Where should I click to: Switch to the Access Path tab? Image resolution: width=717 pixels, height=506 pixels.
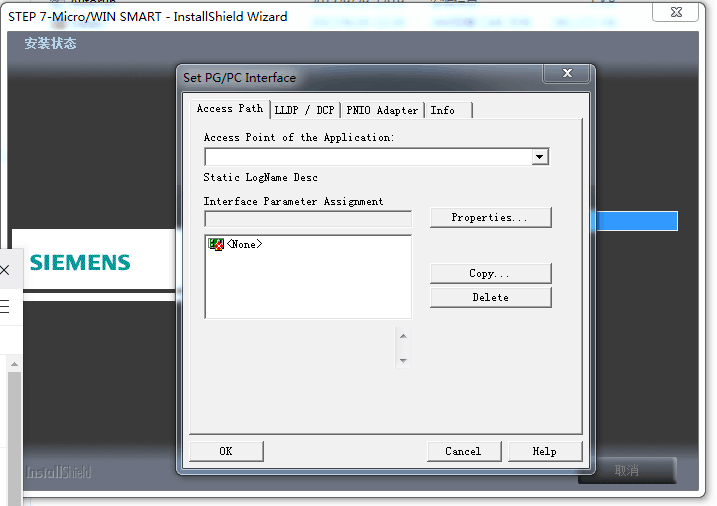(230, 109)
